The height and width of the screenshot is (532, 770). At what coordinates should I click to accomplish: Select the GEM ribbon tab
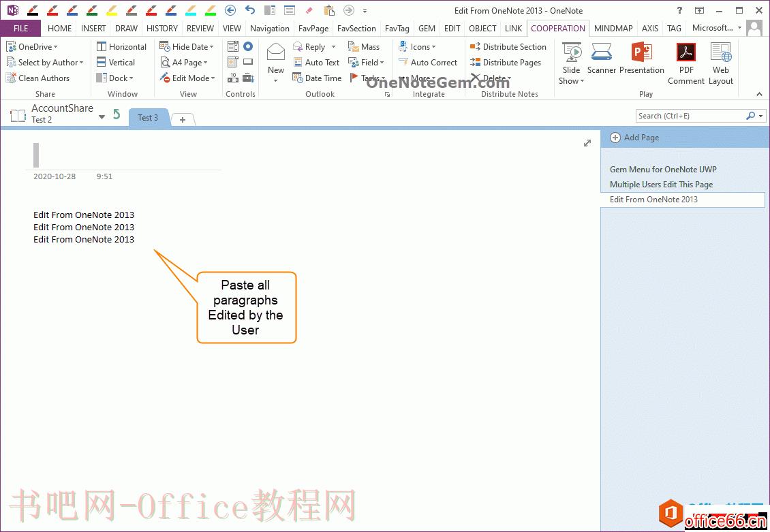(x=427, y=29)
